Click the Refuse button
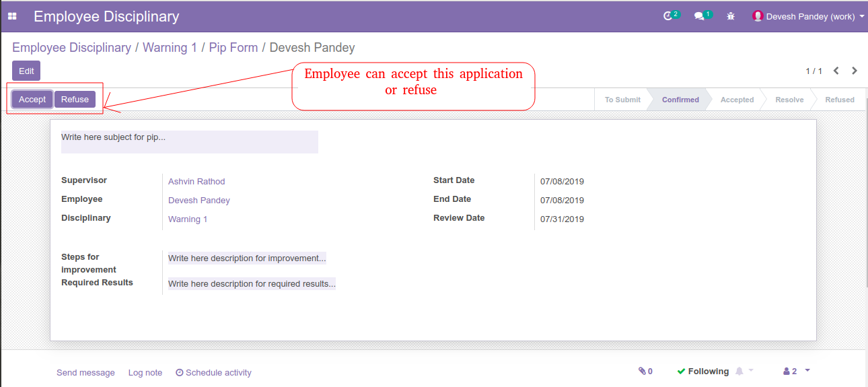This screenshot has width=868, height=387. (75, 100)
